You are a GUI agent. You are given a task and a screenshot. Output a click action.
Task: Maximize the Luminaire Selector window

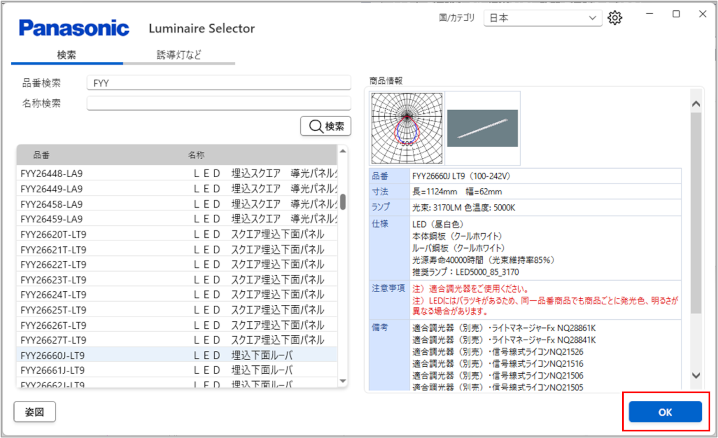click(676, 14)
